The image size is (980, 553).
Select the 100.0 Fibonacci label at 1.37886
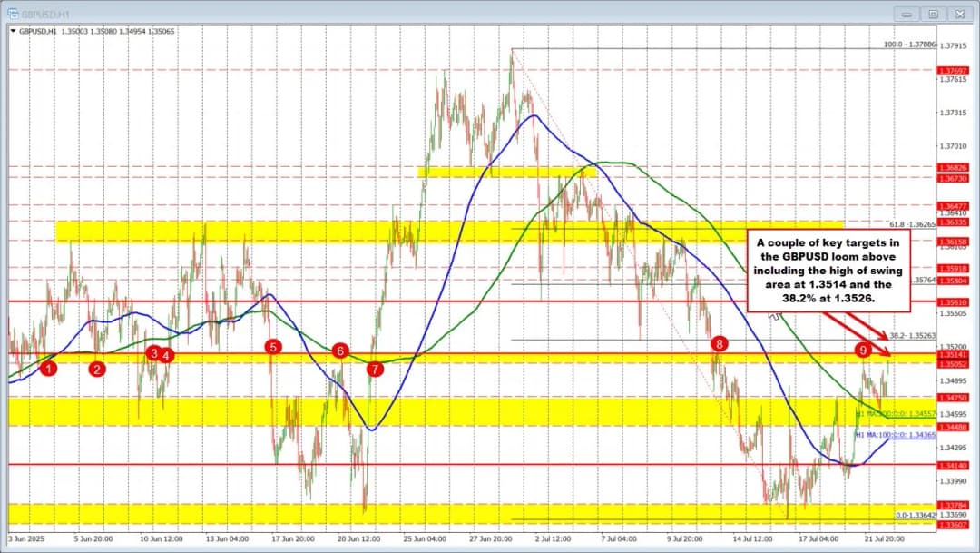910,44
